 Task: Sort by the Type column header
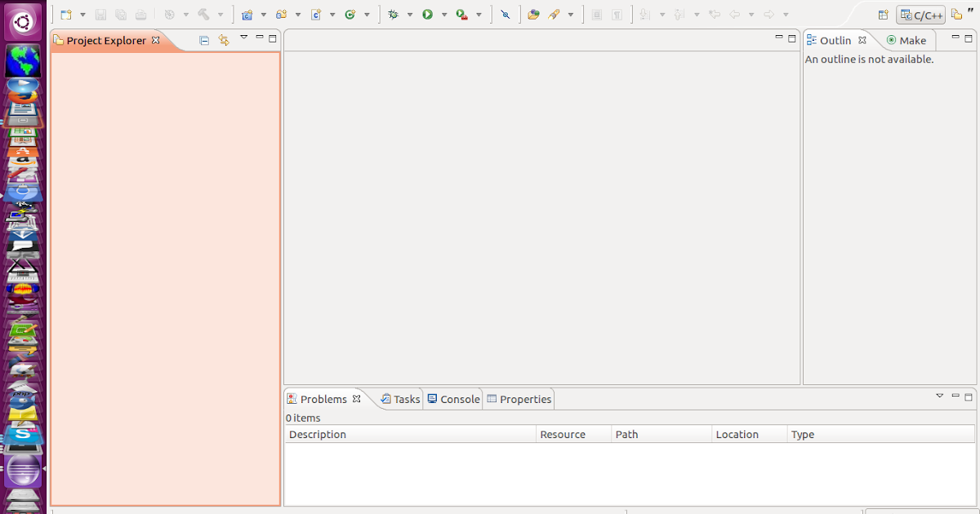pyautogui.click(x=881, y=434)
